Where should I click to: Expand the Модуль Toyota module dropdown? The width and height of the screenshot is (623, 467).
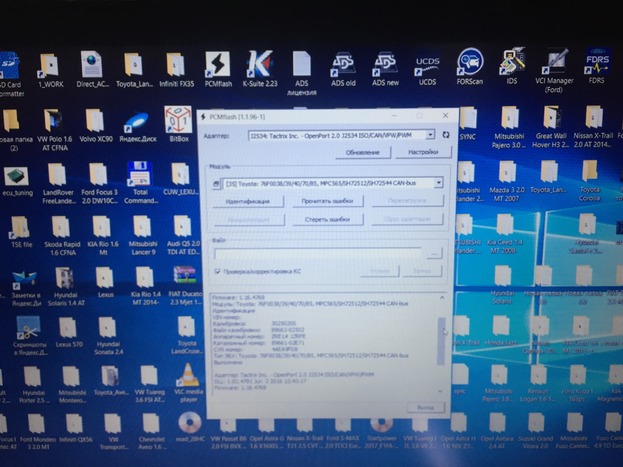pyautogui.click(x=438, y=183)
